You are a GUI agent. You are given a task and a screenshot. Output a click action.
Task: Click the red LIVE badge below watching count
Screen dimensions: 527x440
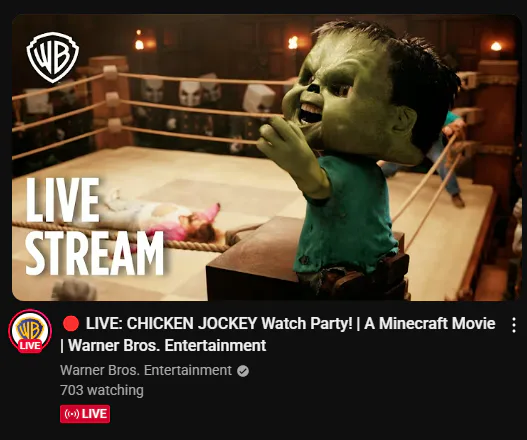click(x=85, y=414)
